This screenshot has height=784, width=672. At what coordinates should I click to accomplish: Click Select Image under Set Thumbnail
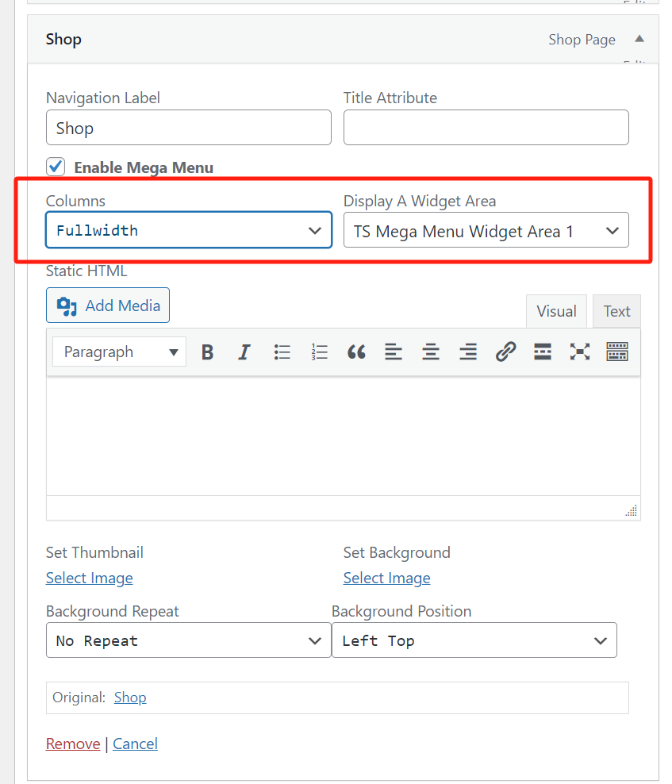click(89, 578)
